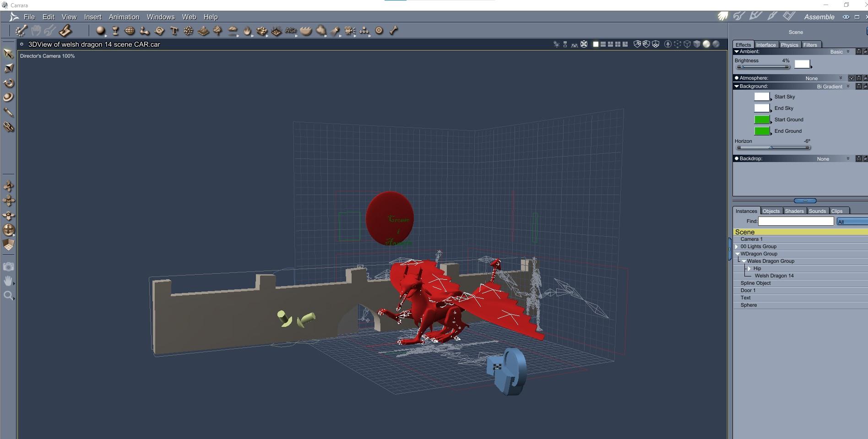Select the chain-link tool in left toolbar

(8, 127)
